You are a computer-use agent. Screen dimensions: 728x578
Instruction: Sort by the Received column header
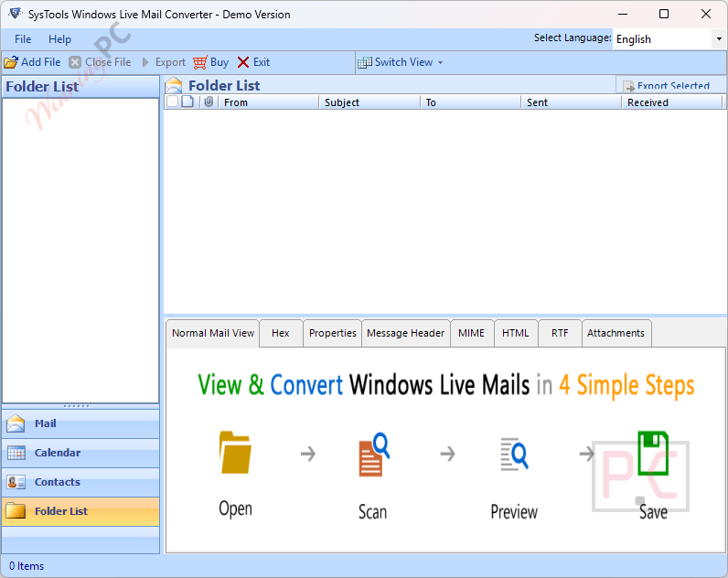click(672, 102)
